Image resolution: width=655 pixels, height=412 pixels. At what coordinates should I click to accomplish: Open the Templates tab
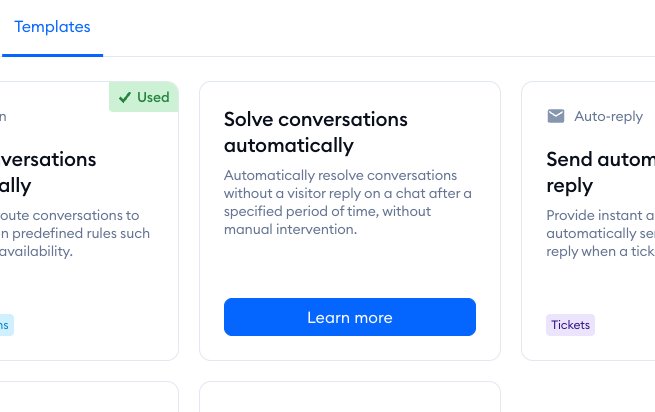coord(52,27)
